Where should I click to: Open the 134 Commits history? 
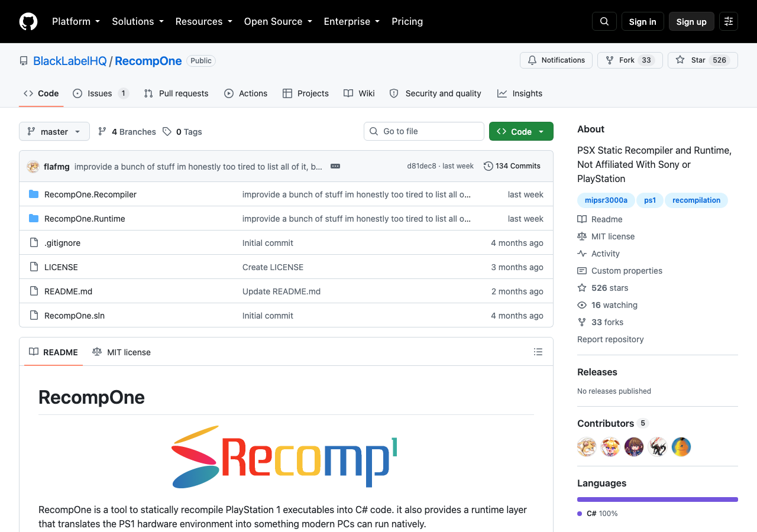tap(512, 166)
